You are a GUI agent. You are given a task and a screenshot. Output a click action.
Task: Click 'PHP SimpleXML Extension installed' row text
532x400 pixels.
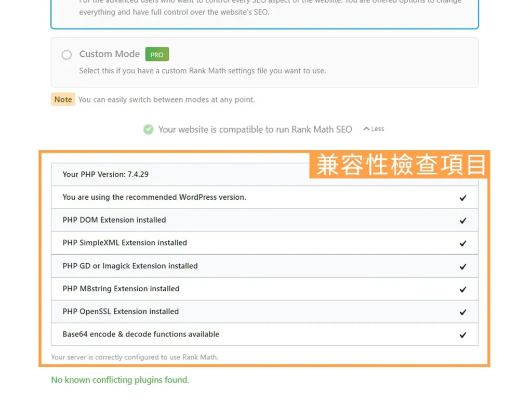[125, 242]
